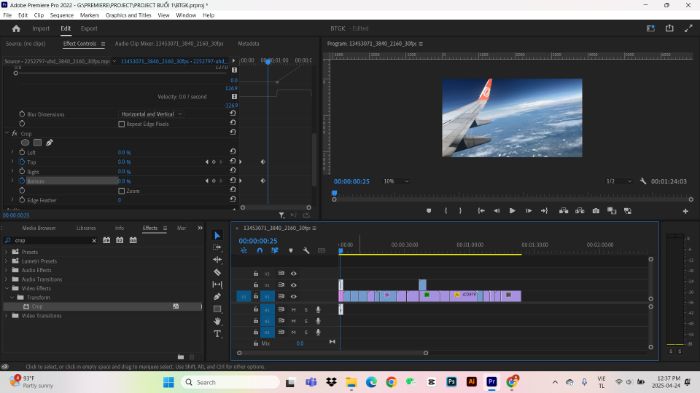Select the Ripple Edit tool
The image size is (700, 393).
(x=217, y=259)
